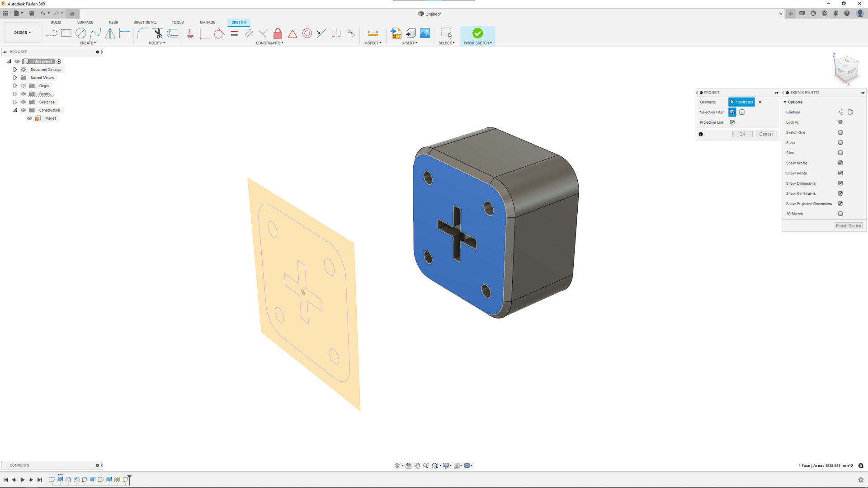Click the Fillet tool icon
Screen dimensions: 868x488
[142, 33]
